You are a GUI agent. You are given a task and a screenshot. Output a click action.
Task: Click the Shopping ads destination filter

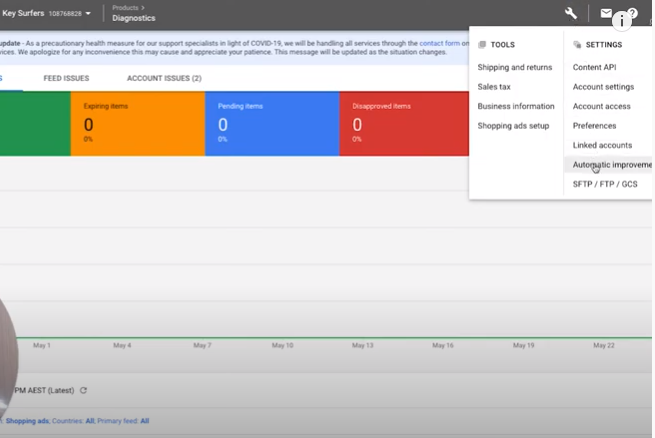point(27,421)
